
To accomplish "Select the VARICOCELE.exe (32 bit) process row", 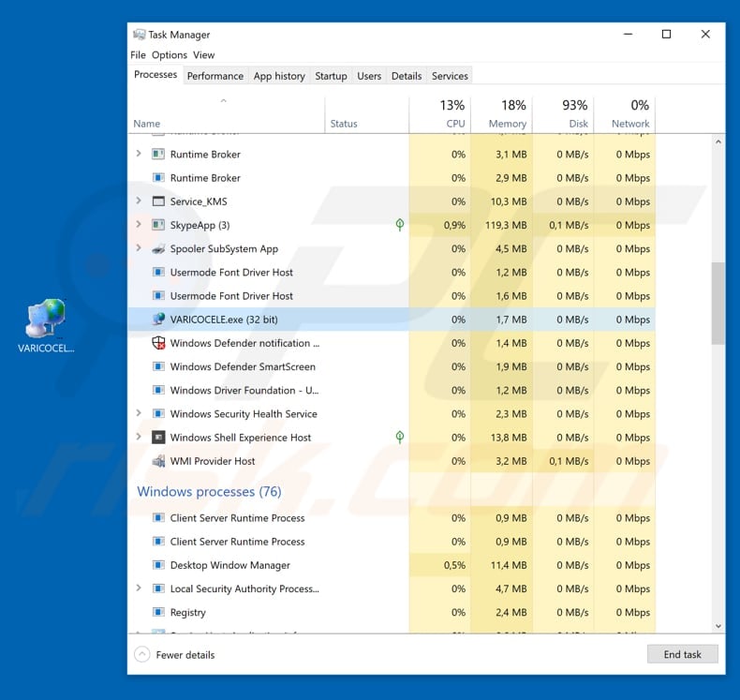I will (x=392, y=320).
